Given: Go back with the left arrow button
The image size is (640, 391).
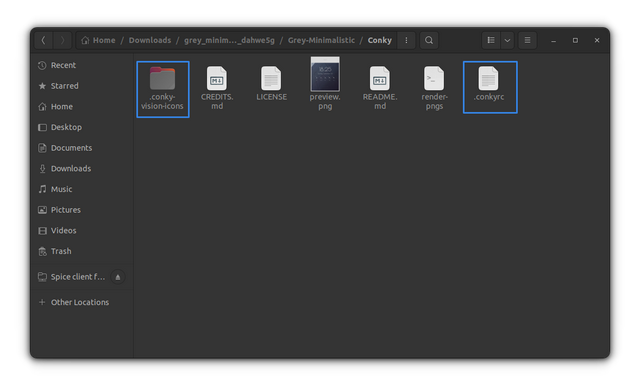Looking at the screenshot, I should click(x=43, y=40).
